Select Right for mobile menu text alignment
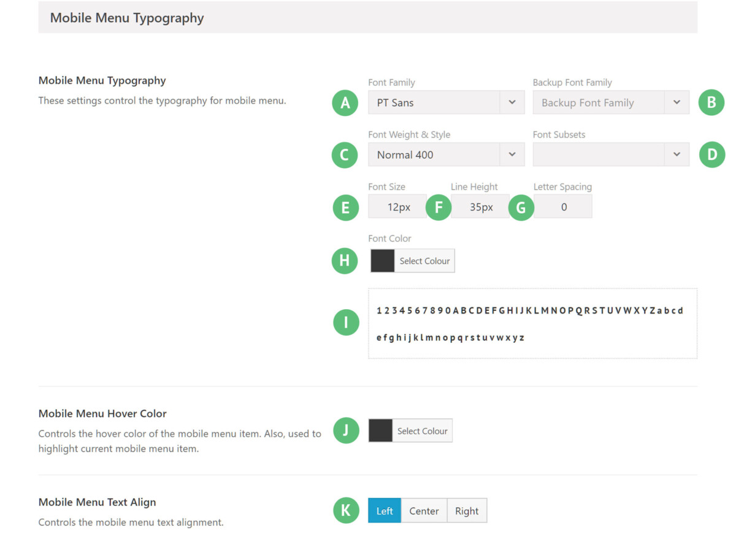Image resolution: width=736 pixels, height=560 pixels. coord(467,510)
